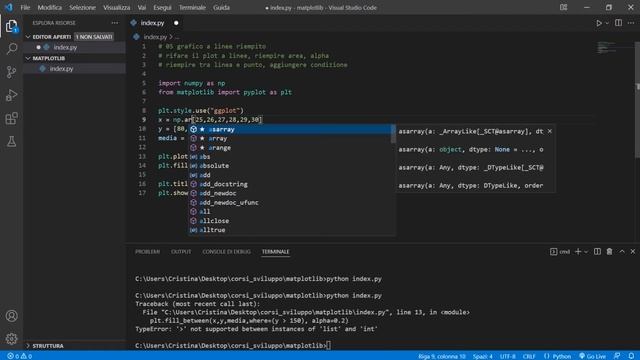
Task: Open the Visualizza menu
Action: click(x=117, y=7)
